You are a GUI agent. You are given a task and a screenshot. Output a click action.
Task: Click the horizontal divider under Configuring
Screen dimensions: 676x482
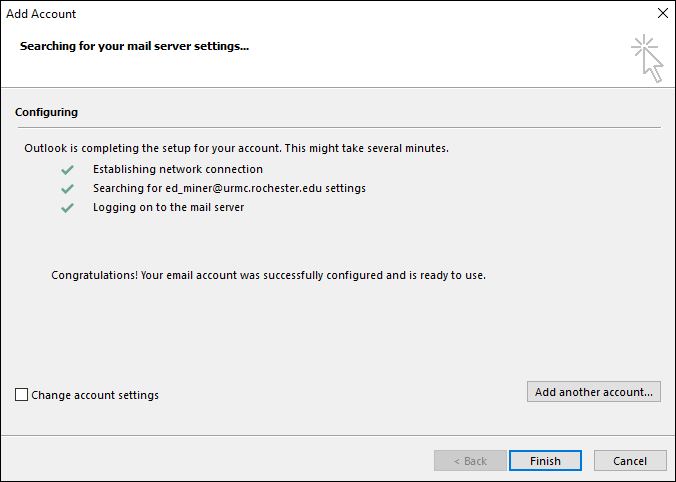338,127
